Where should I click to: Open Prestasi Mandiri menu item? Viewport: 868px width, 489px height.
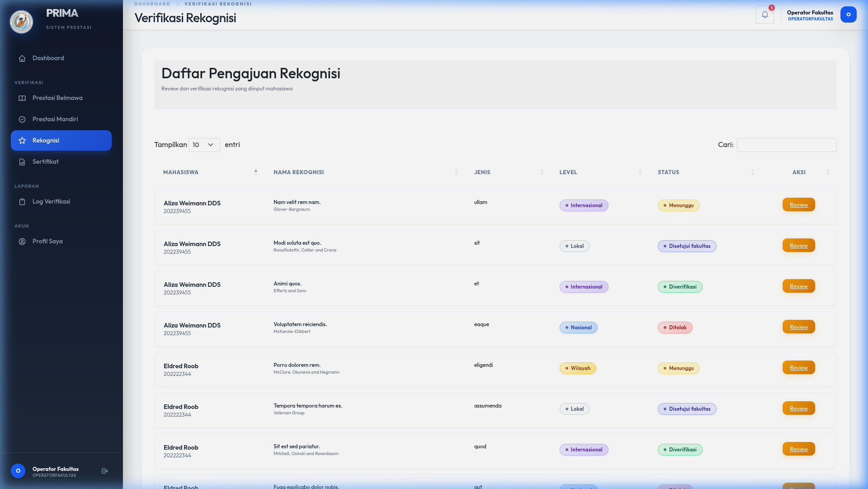tap(55, 119)
